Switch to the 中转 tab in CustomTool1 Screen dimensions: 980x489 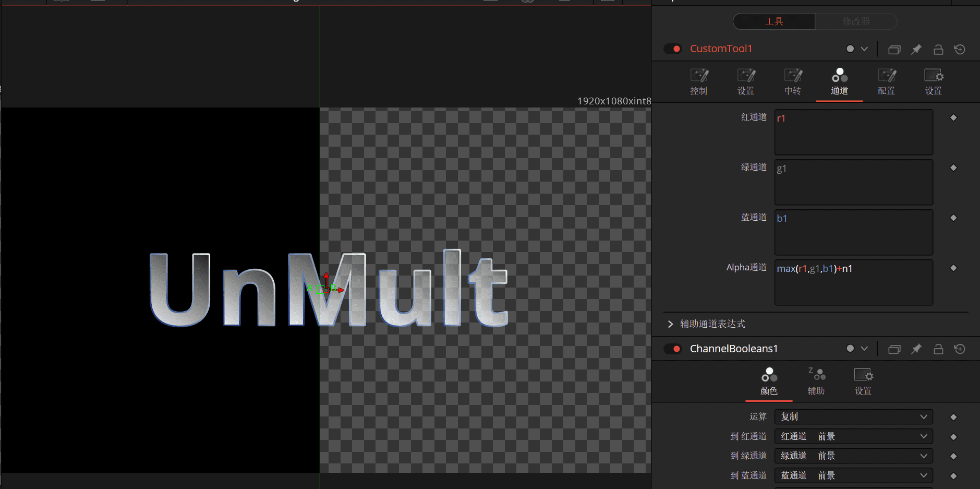[793, 81]
